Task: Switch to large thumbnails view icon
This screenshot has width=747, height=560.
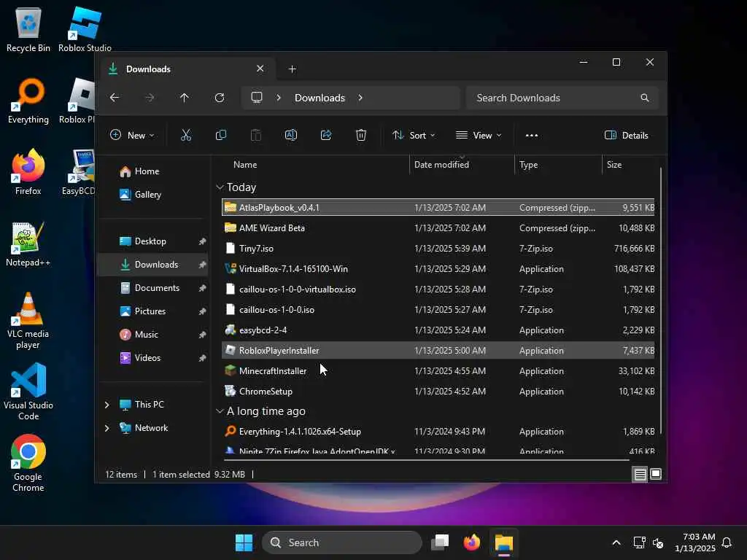Action: tap(656, 474)
